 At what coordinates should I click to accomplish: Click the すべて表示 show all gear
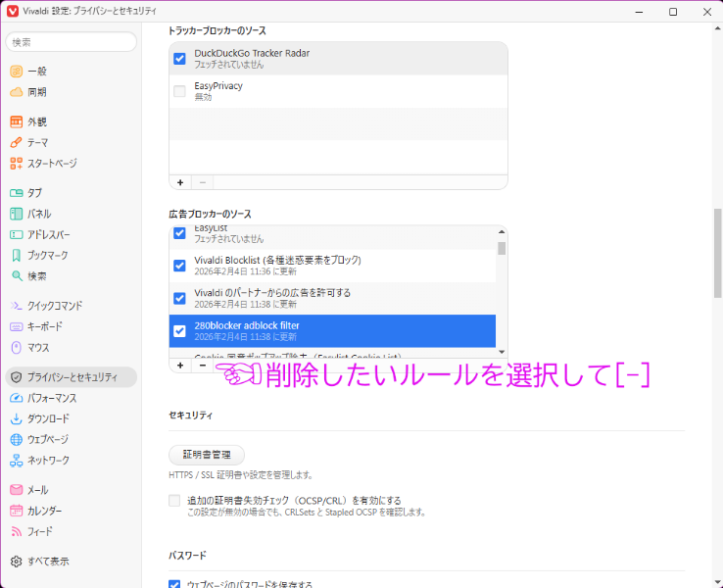click(16, 562)
